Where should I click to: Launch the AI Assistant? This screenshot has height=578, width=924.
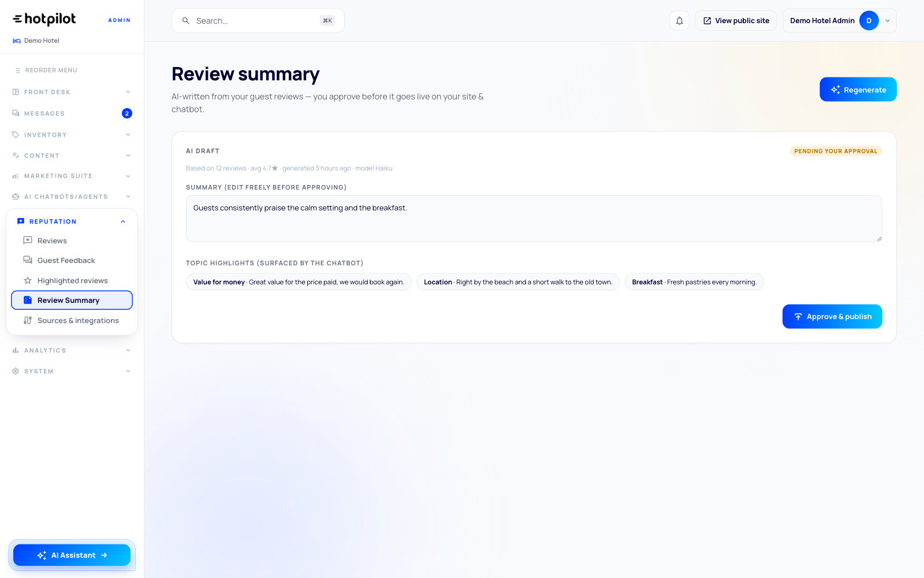pyautogui.click(x=72, y=555)
